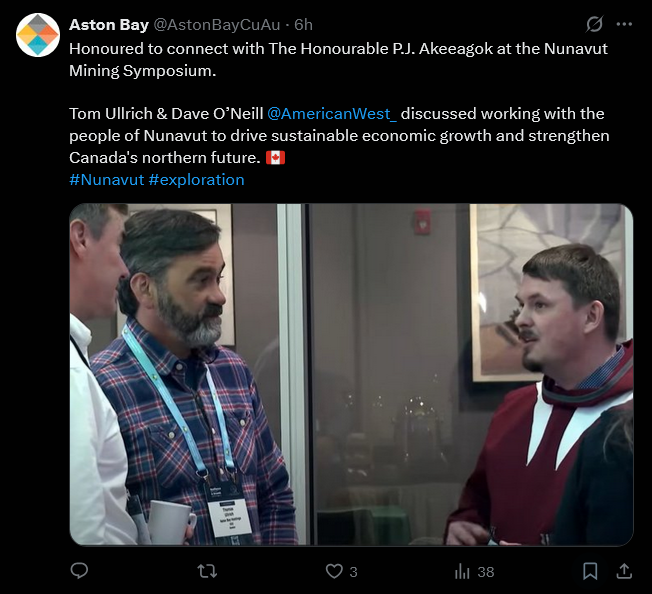The image size is (652, 594).
Task: Open the three-dot more options menu
Action: 624,24
